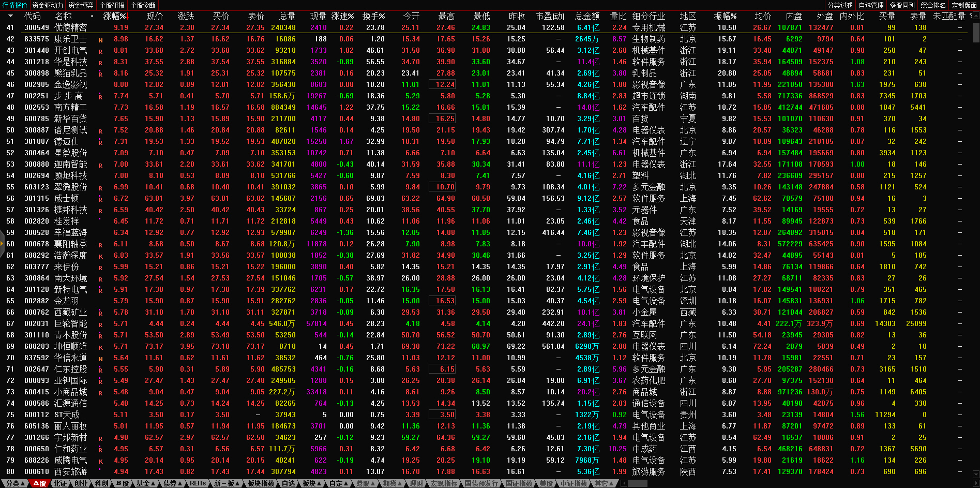Sort by 量比 column header
Viewport: 980px width, 488px height.
618,16
